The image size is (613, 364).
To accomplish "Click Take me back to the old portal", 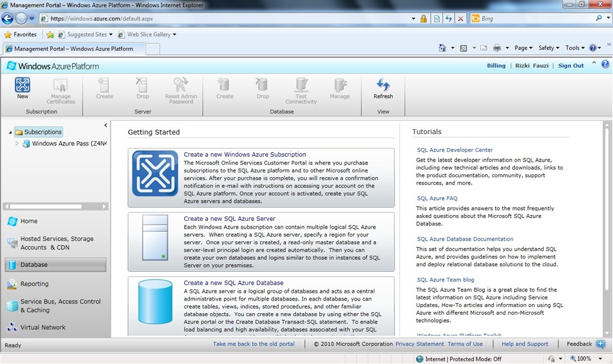I will pyautogui.click(x=254, y=344).
